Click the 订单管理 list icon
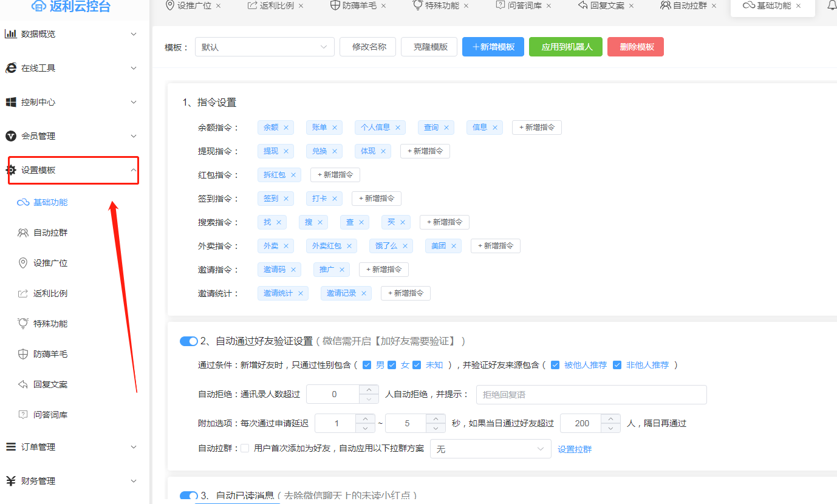The height and width of the screenshot is (504, 837). (10, 447)
